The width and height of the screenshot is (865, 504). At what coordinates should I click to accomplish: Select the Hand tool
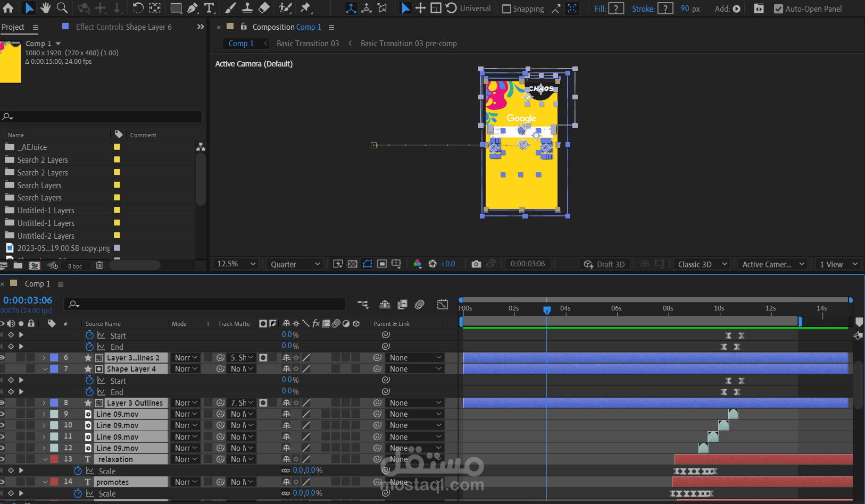[x=46, y=8]
